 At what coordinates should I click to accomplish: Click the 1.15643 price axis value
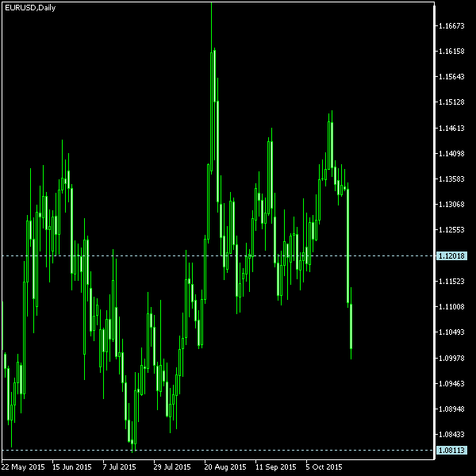(x=451, y=76)
